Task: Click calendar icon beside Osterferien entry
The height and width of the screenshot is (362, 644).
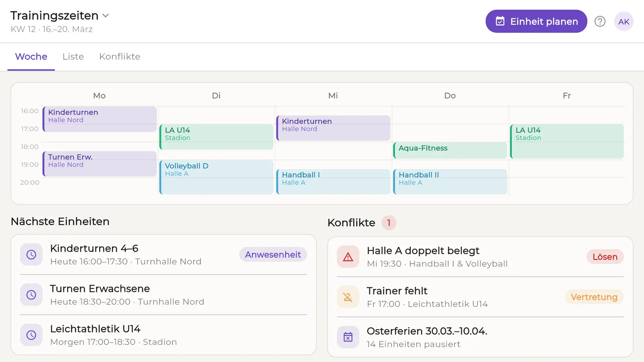Action: pos(348,337)
